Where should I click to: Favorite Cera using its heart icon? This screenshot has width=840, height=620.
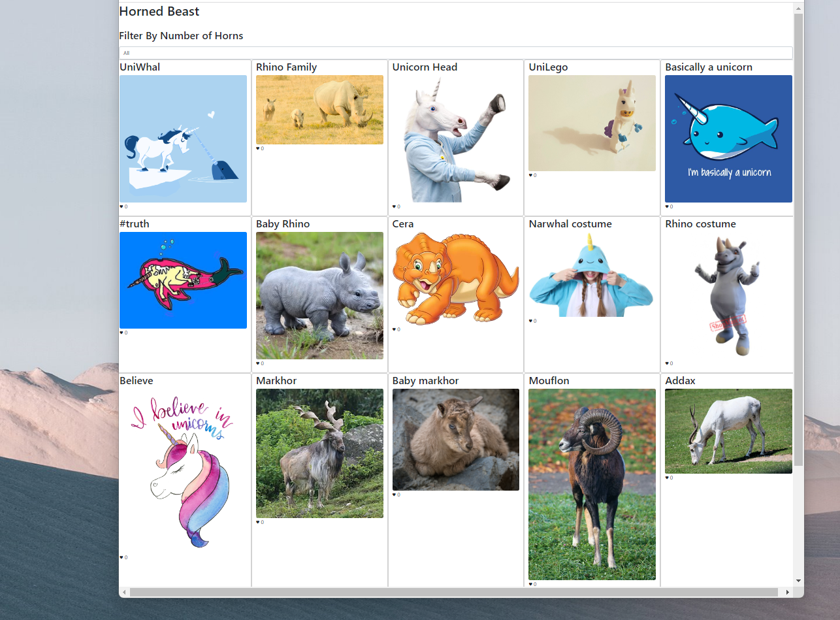pyautogui.click(x=395, y=329)
